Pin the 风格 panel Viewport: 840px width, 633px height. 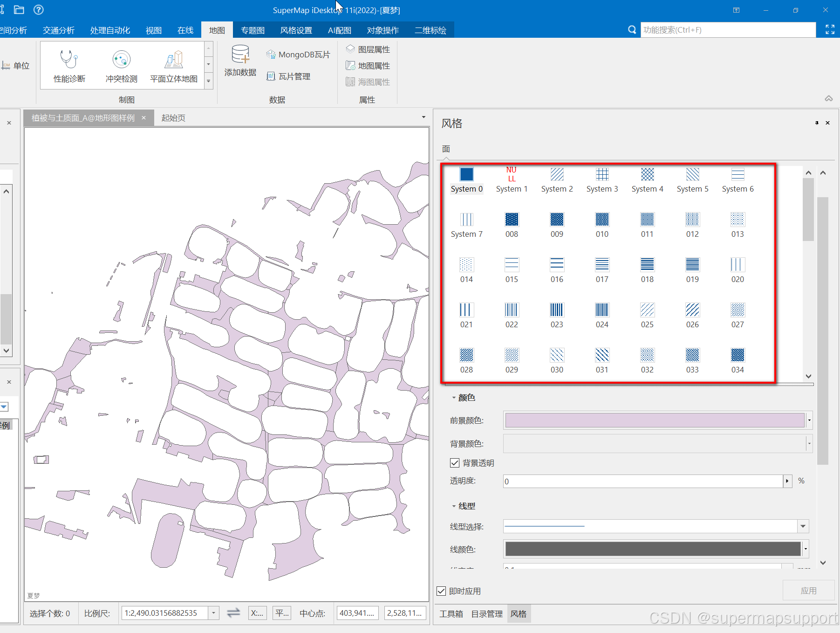pyautogui.click(x=817, y=123)
